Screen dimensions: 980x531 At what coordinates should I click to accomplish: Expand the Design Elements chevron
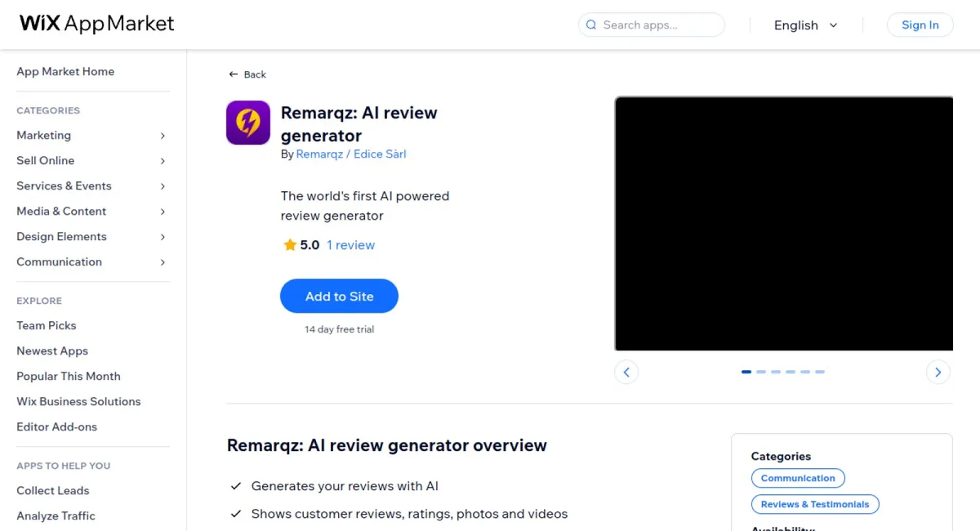pyautogui.click(x=163, y=237)
